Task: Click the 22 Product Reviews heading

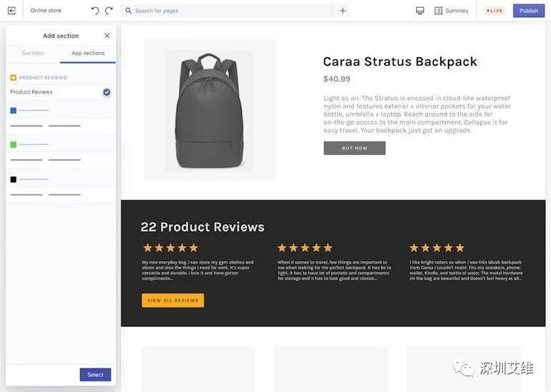Action: pyautogui.click(x=203, y=227)
